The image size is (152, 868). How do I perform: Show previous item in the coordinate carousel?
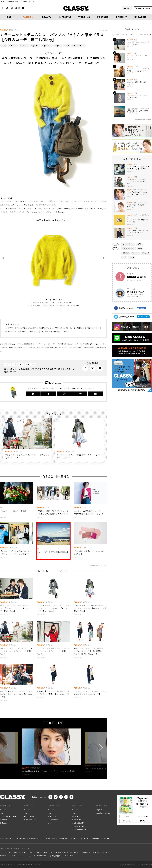tap(3, 258)
